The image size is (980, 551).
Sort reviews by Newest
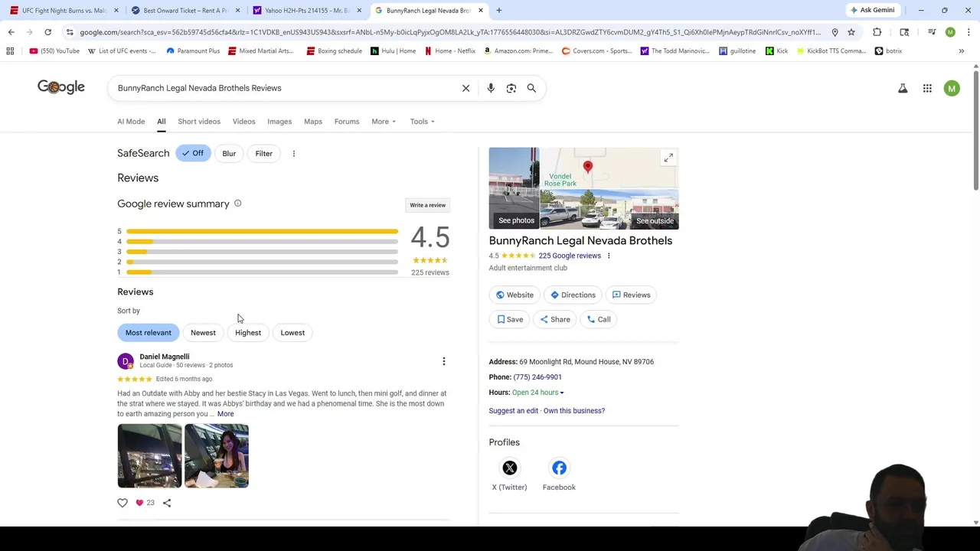click(x=203, y=333)
